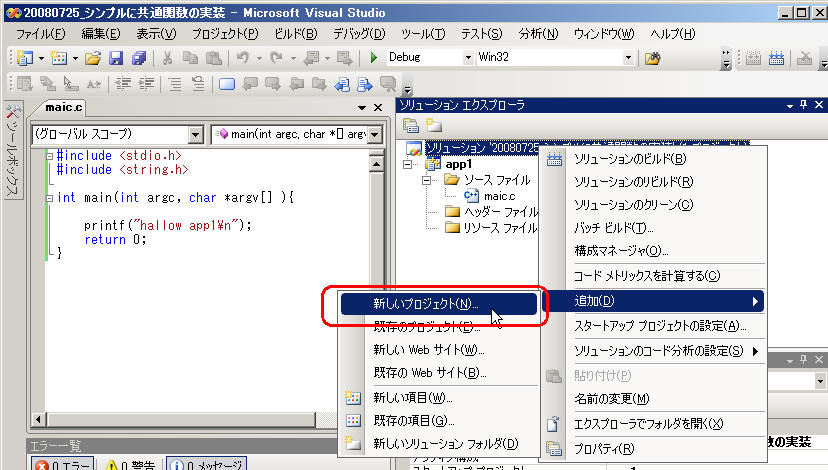Click the Save All icon in toolbar
The height and width of the screenshot is (470, 828).
pyautogui.click(x=138, y=58)
